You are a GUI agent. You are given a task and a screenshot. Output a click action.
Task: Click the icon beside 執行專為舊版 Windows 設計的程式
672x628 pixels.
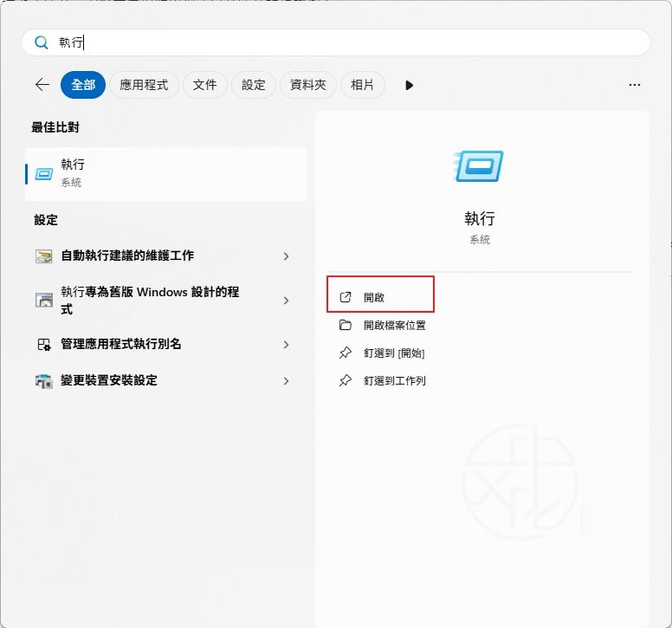43,300
